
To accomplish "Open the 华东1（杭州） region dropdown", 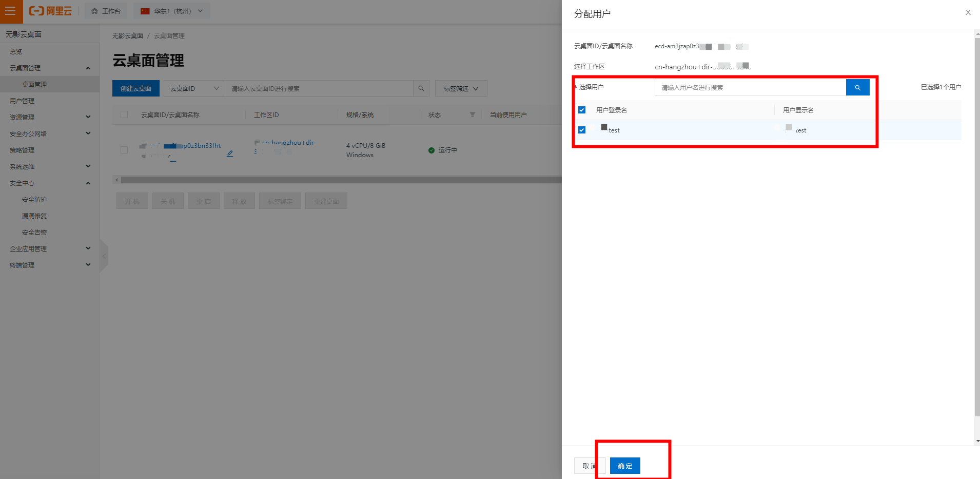I will point(172,11).
